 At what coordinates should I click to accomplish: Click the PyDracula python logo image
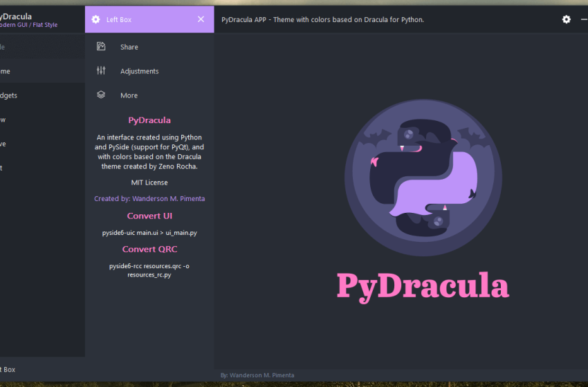pyautogui.click(x=423, y=178)
